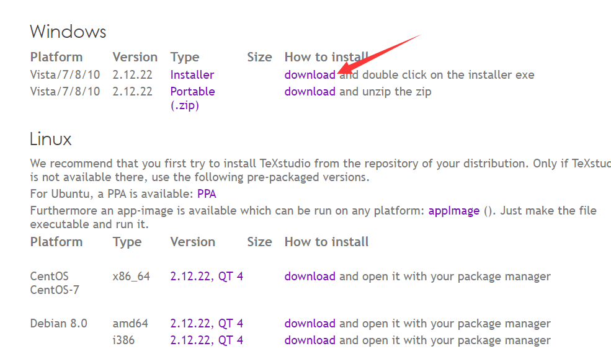The width and height of the screenshot is (611, 364).
Task: Click the amd64 type cell
Action: 130,324
